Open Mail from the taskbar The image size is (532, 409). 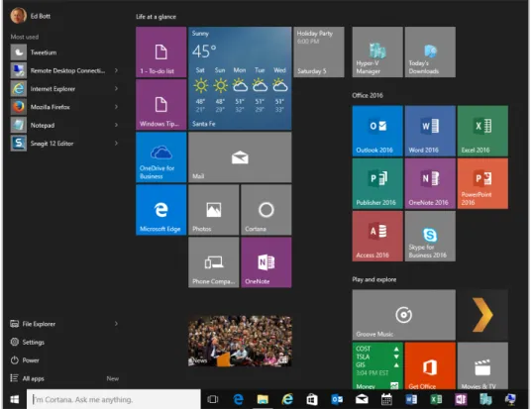coord(362,399)
